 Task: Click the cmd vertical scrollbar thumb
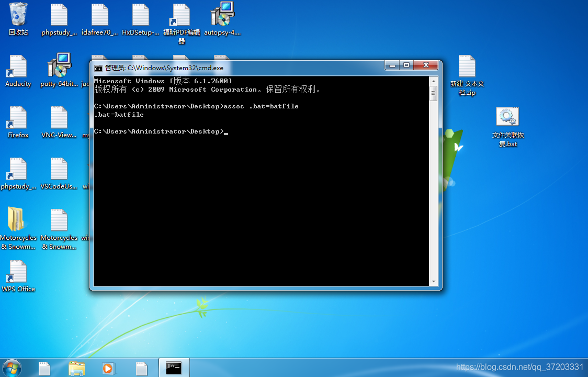434,93
